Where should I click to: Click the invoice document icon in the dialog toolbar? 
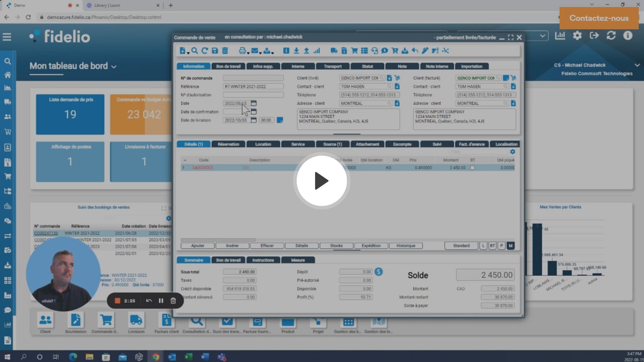(x=344, y=51)
